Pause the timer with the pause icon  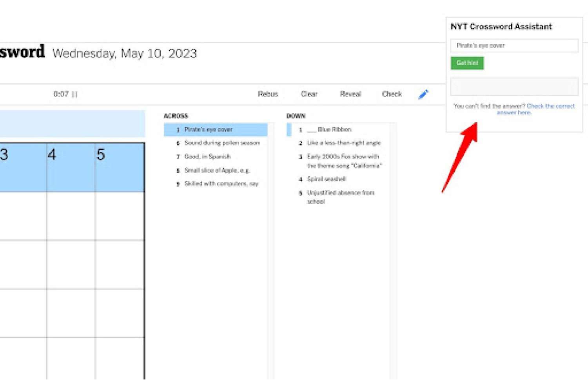tap(75, 94)
